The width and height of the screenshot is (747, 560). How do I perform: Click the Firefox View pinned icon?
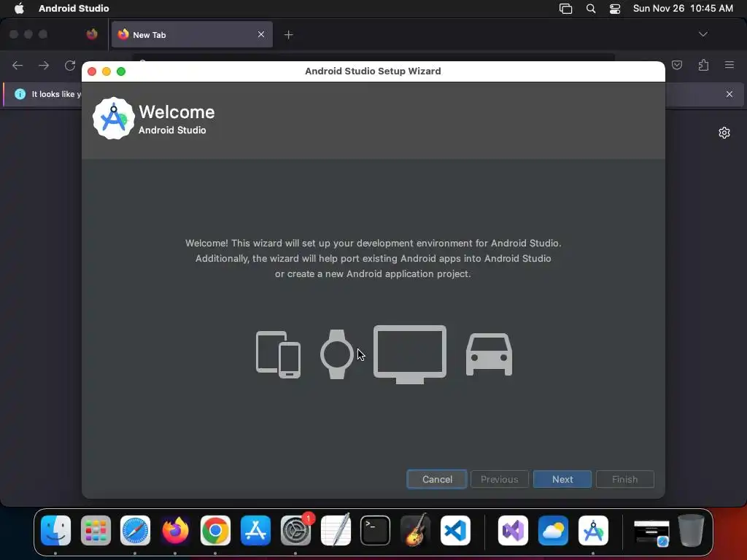click(92, 34)
